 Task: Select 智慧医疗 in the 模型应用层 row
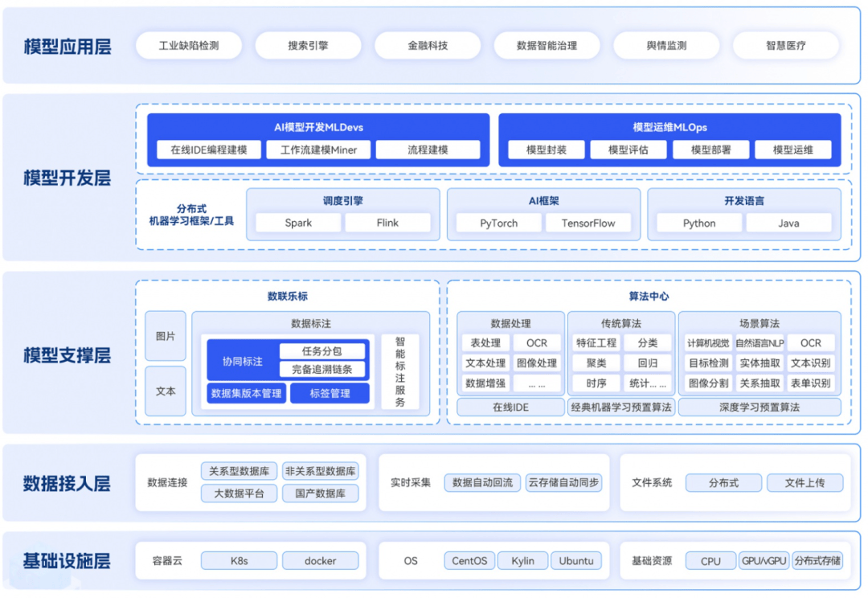click(x=785, y=46)
